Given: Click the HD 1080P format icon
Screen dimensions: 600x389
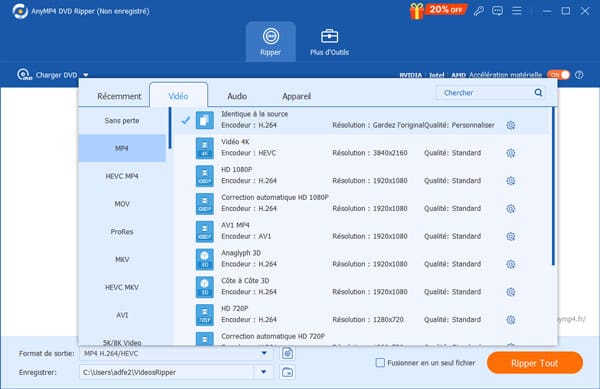Looking at the screenshot, I should click(x=205, y=176).
